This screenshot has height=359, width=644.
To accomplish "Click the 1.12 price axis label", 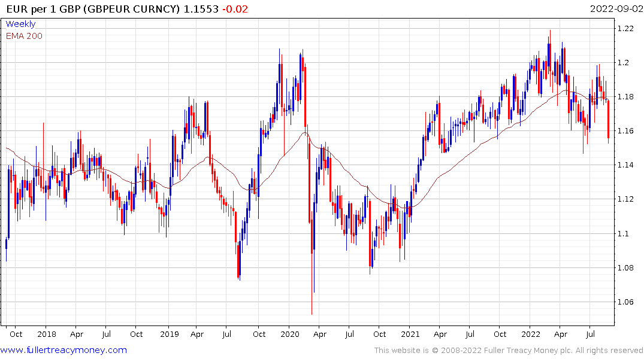I will [625, 199].
